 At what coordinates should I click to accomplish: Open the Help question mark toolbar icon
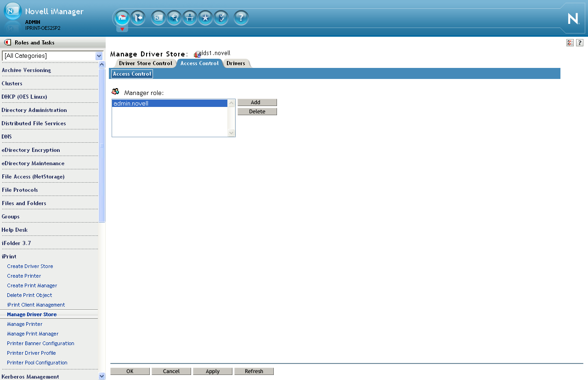click(x=241, y=18)
